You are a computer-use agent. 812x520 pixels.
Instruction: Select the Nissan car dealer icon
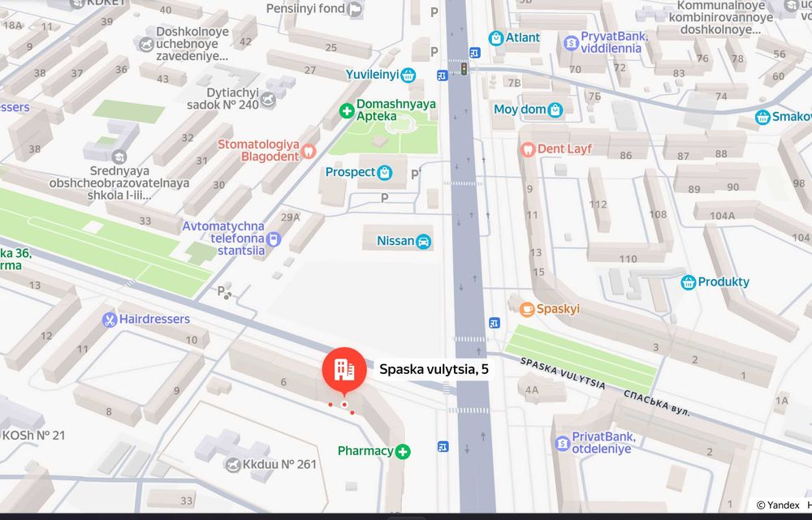(424, 242)
